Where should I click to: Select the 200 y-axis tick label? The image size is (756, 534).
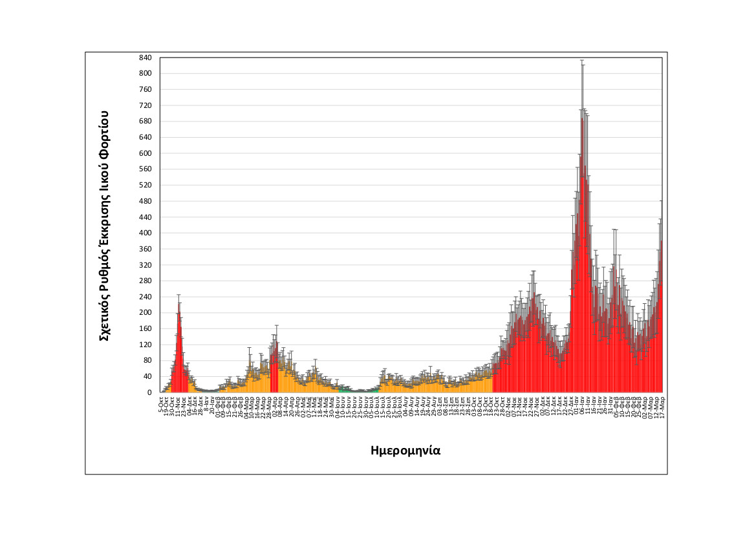(145, 313)
